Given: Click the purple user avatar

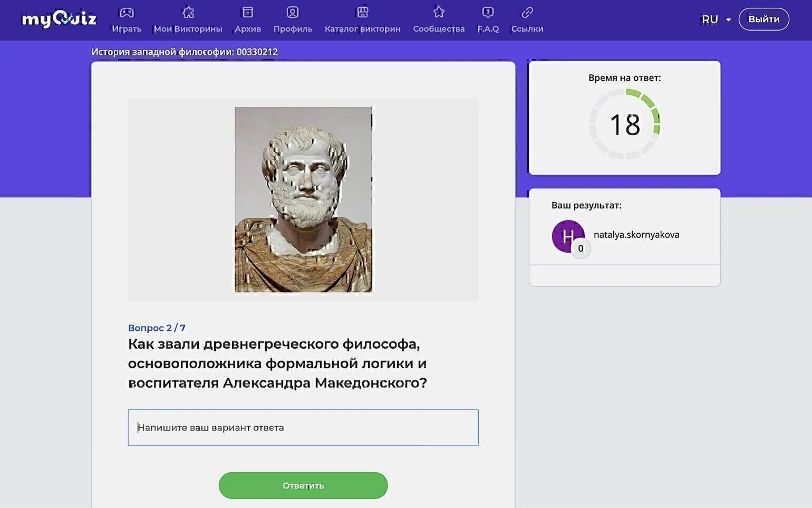Looking at the screenshot, I should coord(568,236).
